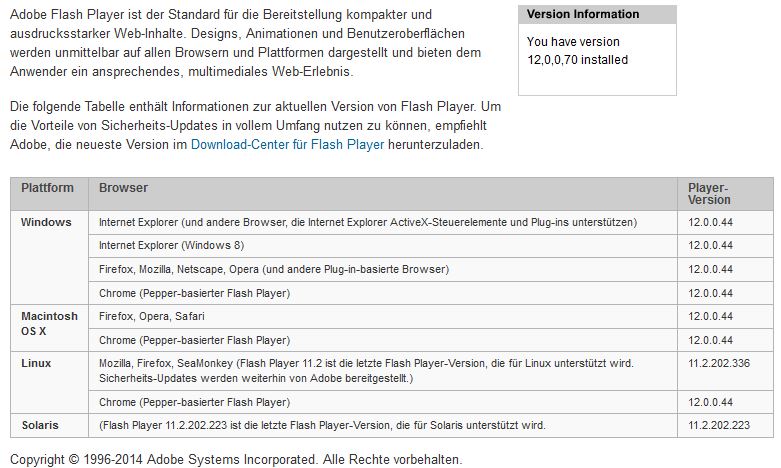Click version number 11.2.202.223 in last column
Screen dimensions: 781x468
pyautogui.click(x=719, y=425)
